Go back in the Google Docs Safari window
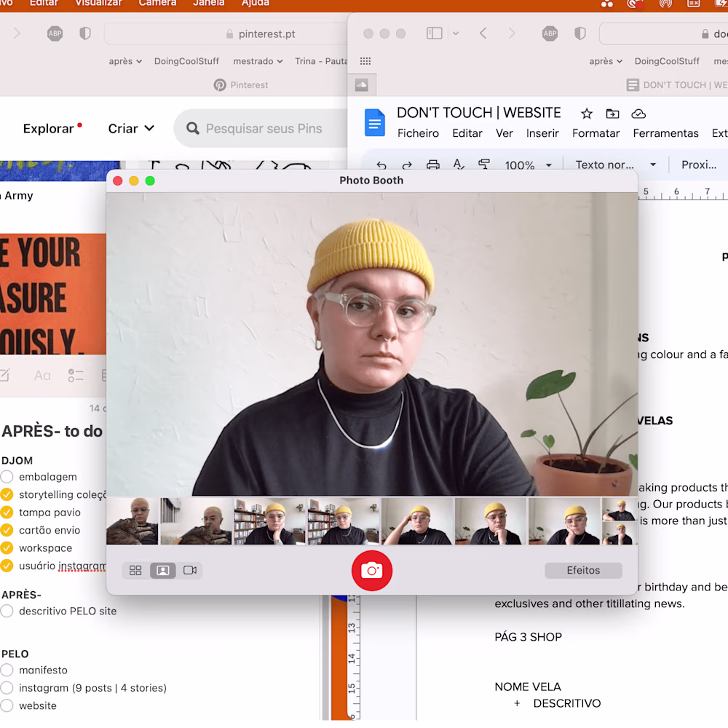 point(483,33)
